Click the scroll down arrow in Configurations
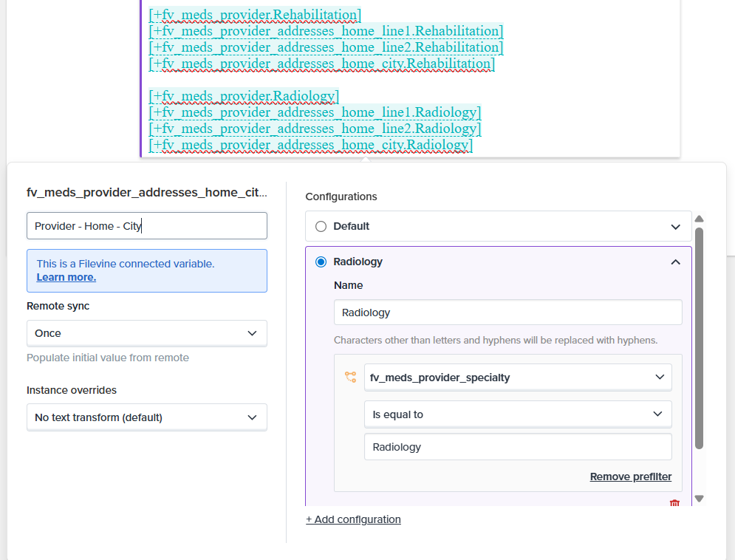 (x=699, y=499)
